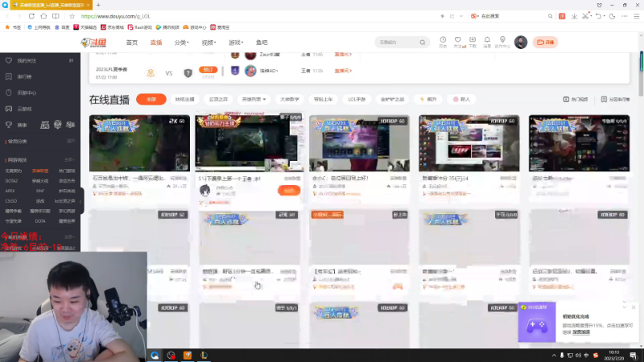Open the first stream thumbnail with the 2K badge

point(139,143)
